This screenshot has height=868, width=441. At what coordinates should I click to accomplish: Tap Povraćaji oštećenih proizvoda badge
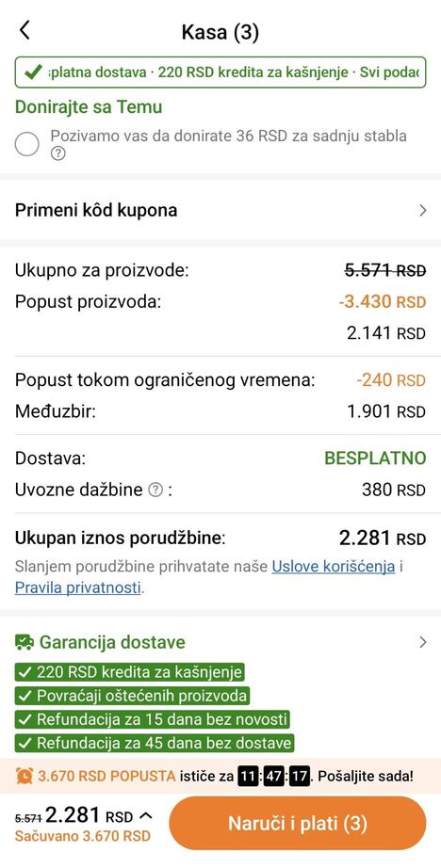(133, 696)
